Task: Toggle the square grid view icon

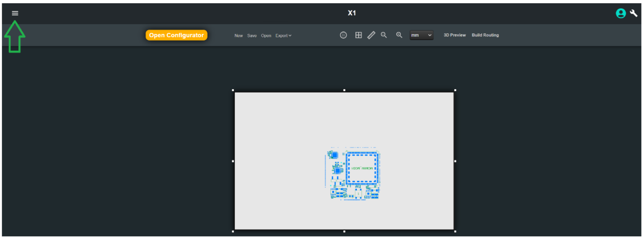Action: [358, 35]
